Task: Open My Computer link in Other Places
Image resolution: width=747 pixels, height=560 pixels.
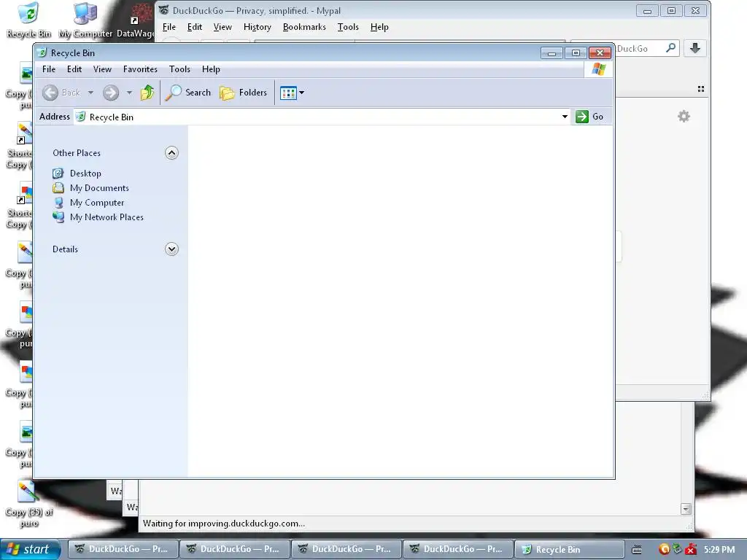Action: tap(97, 203)
